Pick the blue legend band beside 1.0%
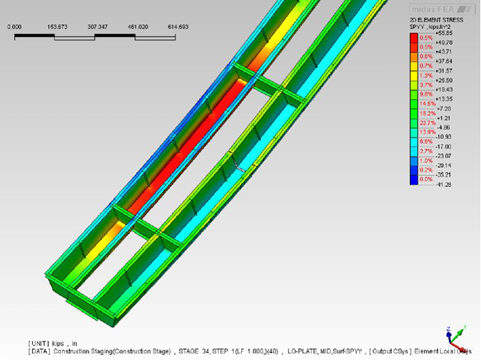This screenshot has height=361, width=481. click(x=414, y=161)
